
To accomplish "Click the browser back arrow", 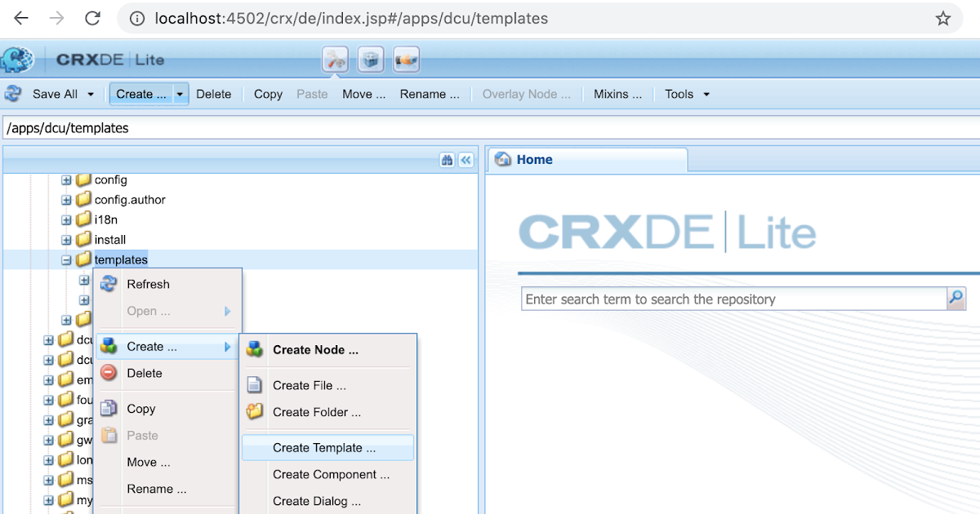I will 21,18.
